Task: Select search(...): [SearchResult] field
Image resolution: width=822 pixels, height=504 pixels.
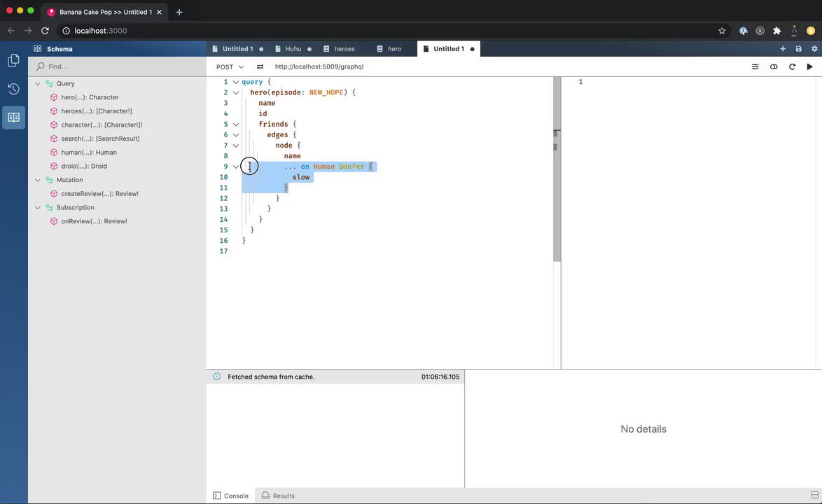Action: (x=100, y=139)
